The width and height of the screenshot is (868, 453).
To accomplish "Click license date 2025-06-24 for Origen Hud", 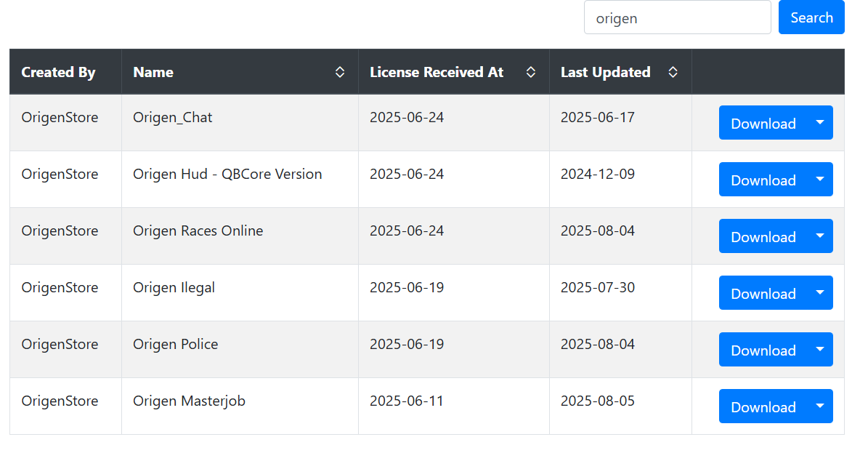I will (406, 174).
